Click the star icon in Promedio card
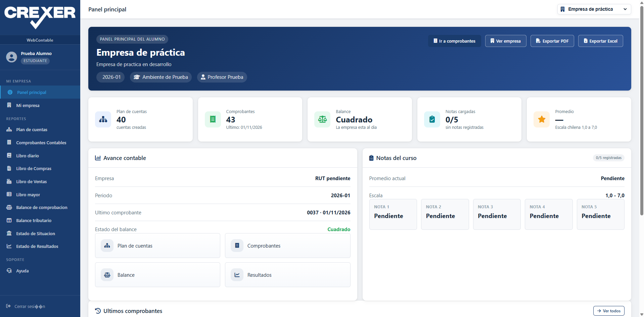 pos(542,119)
